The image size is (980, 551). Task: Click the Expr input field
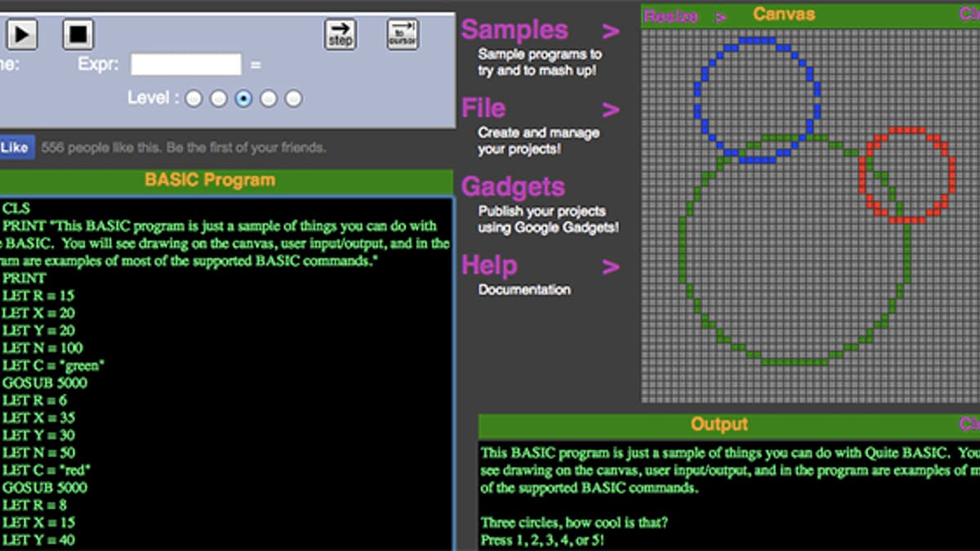point(186,64)
